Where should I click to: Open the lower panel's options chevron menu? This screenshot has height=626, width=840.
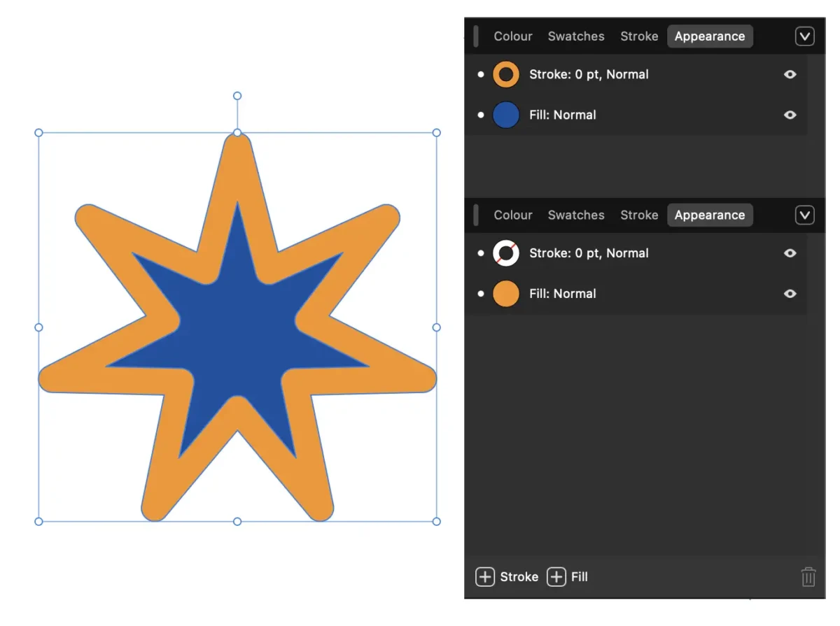(x=805, y=215)
